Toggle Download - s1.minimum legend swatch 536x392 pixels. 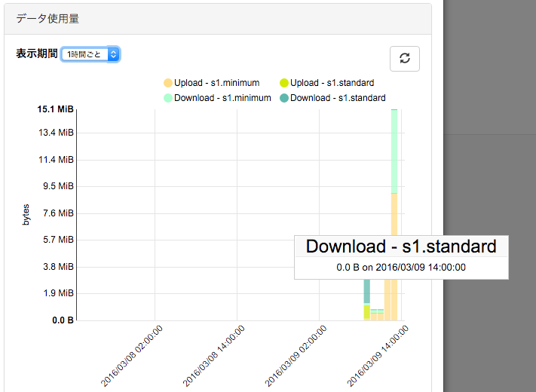168,98
